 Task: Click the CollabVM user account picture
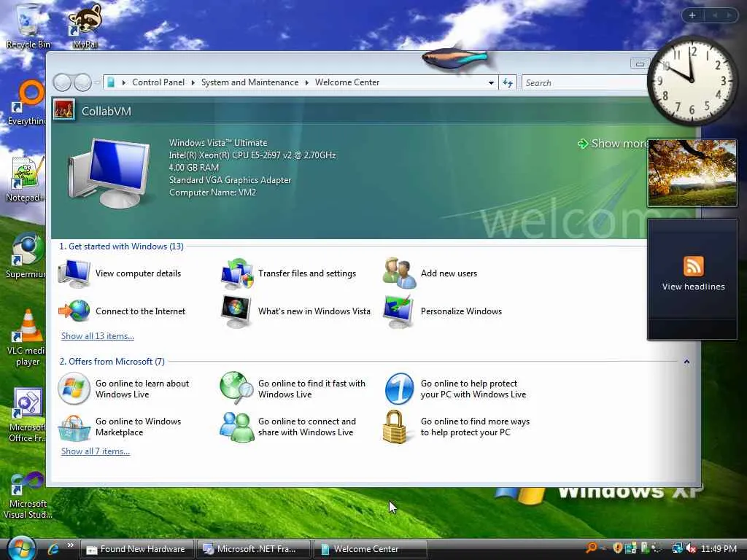click(x=64, y=110)
